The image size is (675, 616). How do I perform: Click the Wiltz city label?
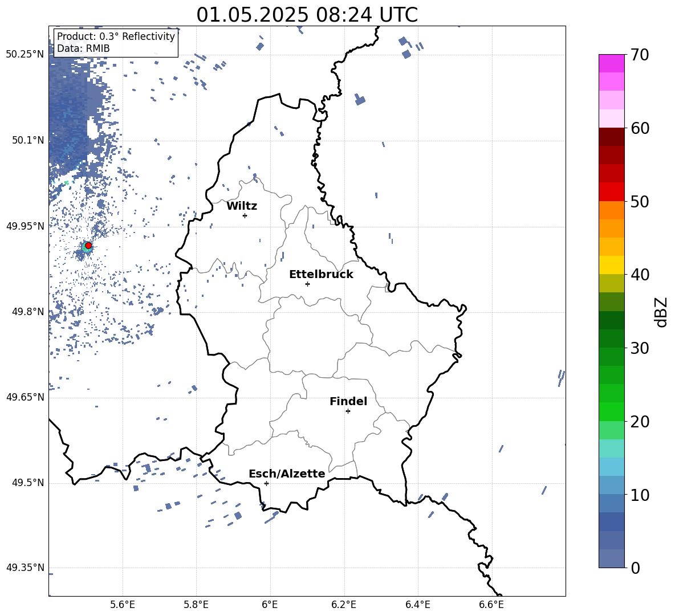(242, 206)
